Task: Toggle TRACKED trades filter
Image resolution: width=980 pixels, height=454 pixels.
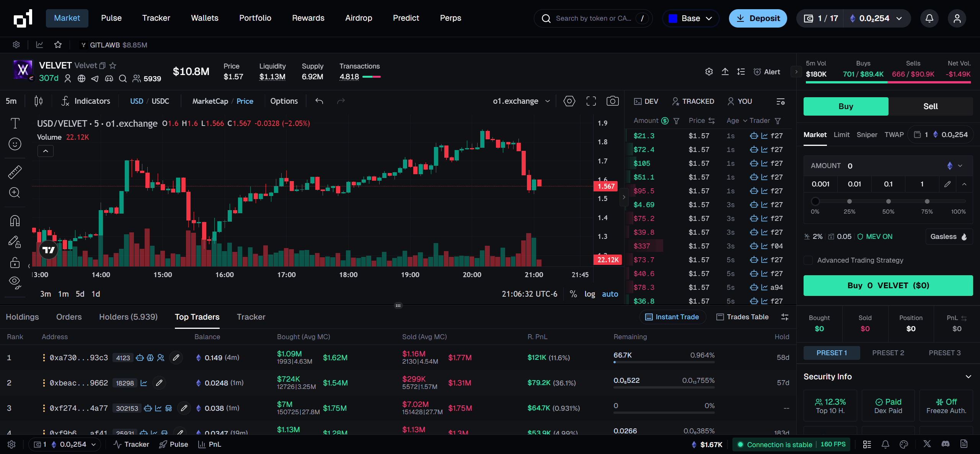Action: pos(693,101)
